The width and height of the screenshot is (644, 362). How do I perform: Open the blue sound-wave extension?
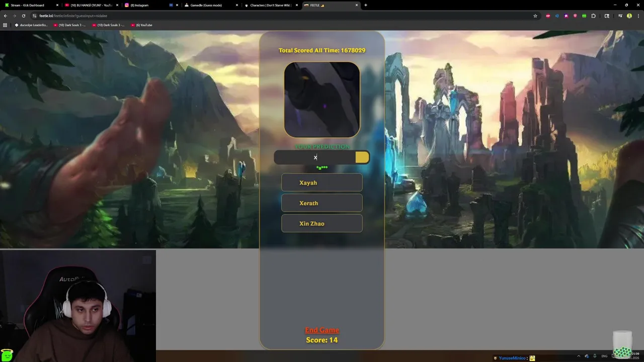pyautogui.click(x=557, y=16)
